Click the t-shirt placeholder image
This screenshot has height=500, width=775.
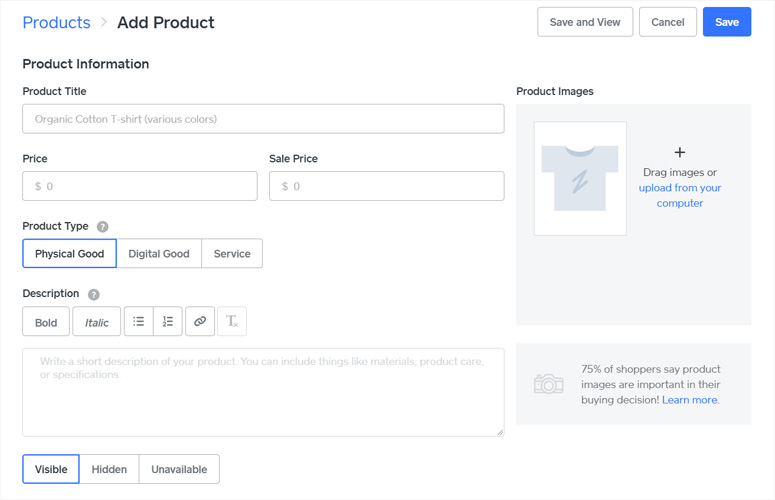click(580, 179)
